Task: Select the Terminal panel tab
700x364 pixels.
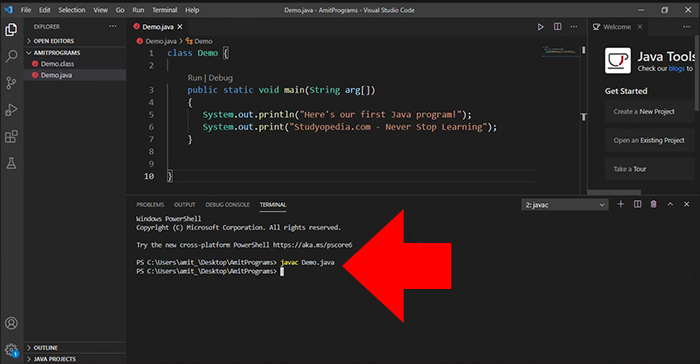Action: click(x=273, y=205)
